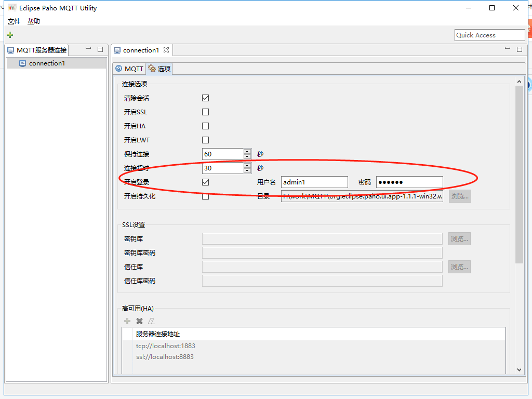Select connection1 in the server connection tree
The height and width of the screenshot is (399, 532).
tap(47, 63)
